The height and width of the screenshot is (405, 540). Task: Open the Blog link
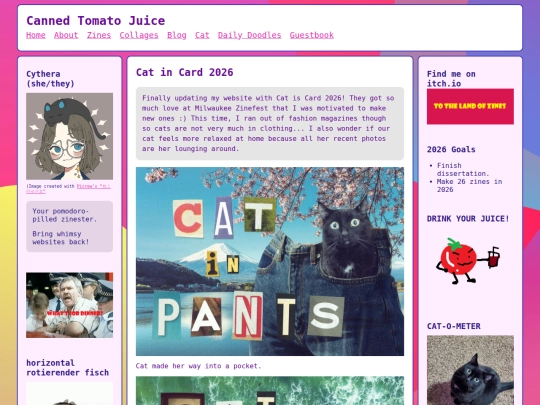[x=177, y=35]
